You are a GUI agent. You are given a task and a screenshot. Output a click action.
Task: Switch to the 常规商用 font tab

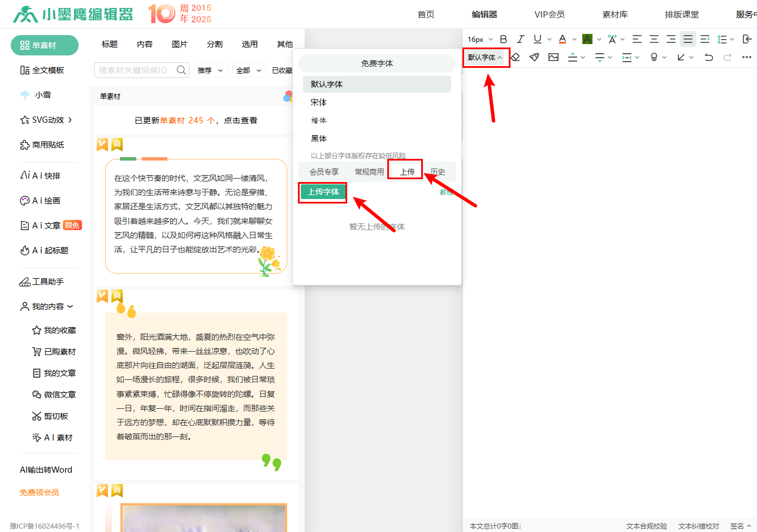[x=370, y=171]
